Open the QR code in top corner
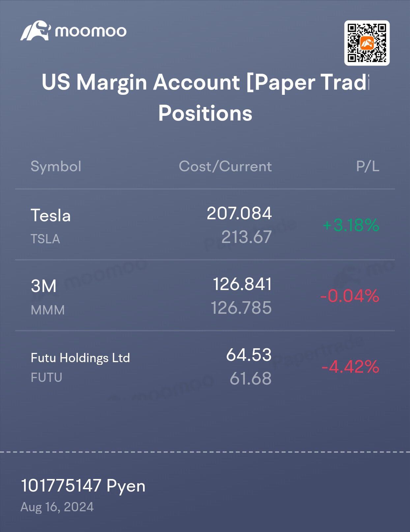The height and width of the screenshot is (532, 410). (x=367, y=43)
